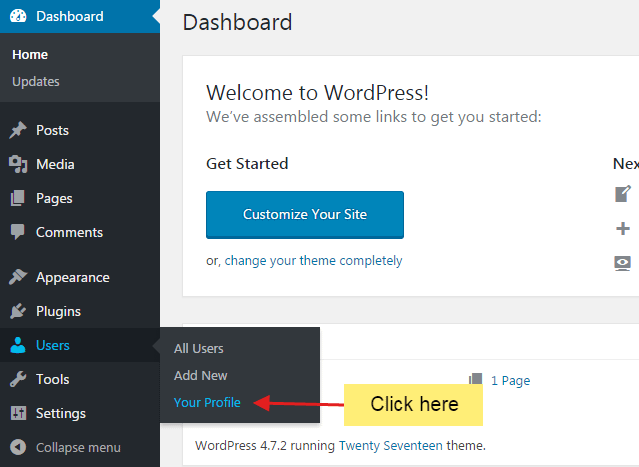Open the Appearance menu
This screenshot has height=467, width=639.
(x=80, y=277)
